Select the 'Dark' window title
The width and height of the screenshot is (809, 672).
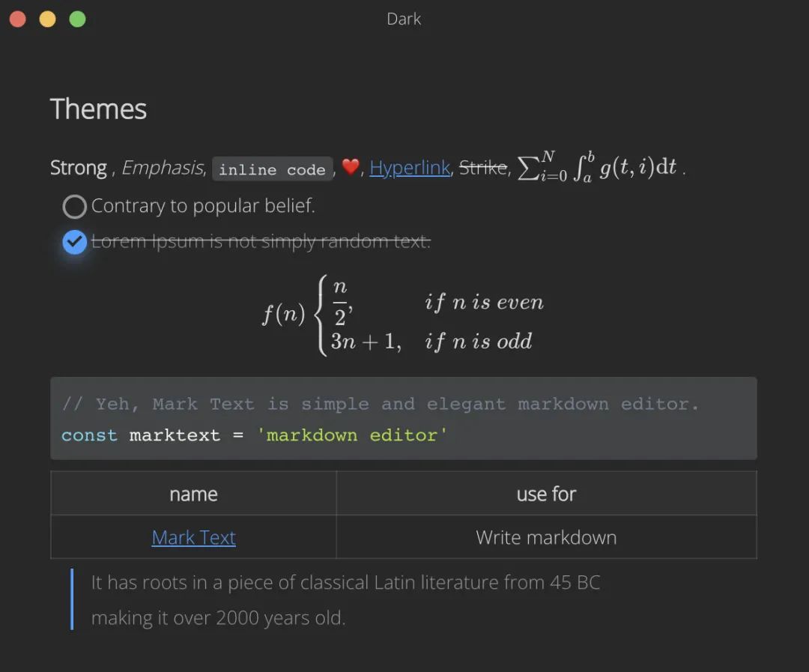tap(404, 19)
